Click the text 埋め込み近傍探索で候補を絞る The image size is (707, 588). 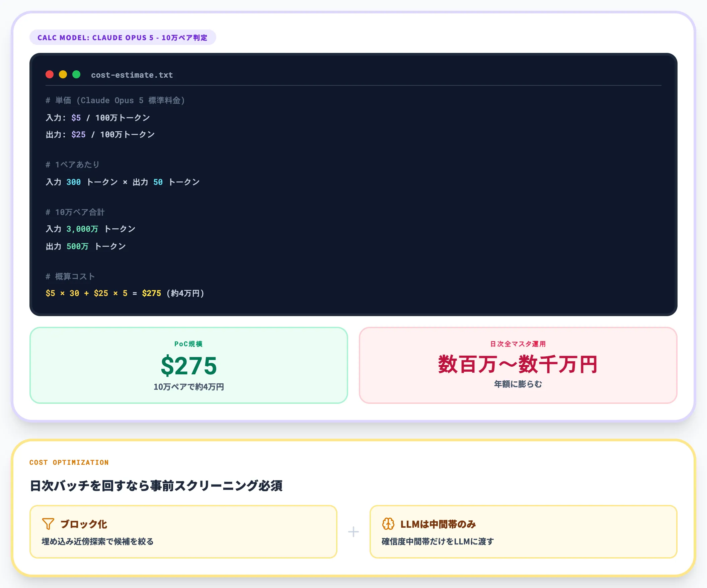98,541
